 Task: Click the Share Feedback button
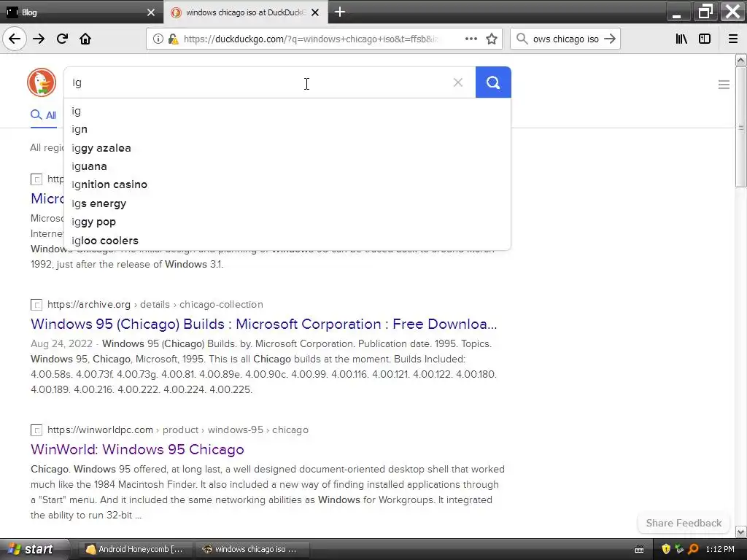pos(684,523)
